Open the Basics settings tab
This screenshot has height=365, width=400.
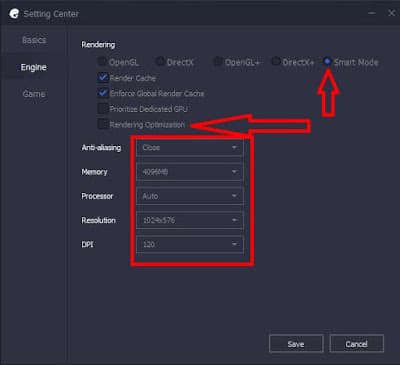34,40
